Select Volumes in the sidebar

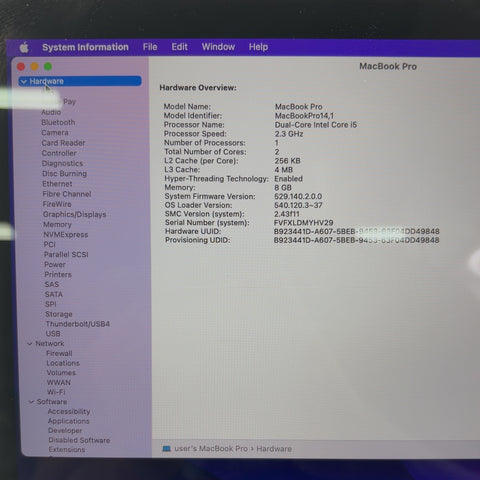61,373
